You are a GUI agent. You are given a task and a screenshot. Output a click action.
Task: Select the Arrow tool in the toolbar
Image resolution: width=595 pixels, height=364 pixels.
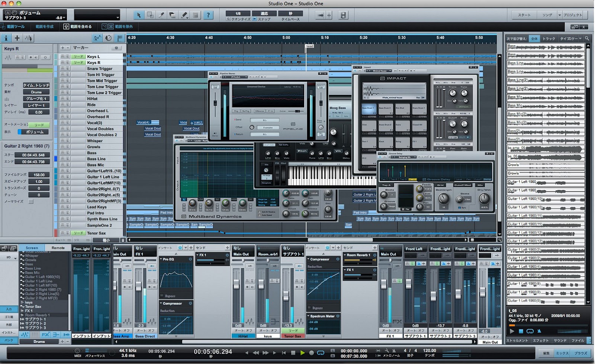tap(139, 15)
